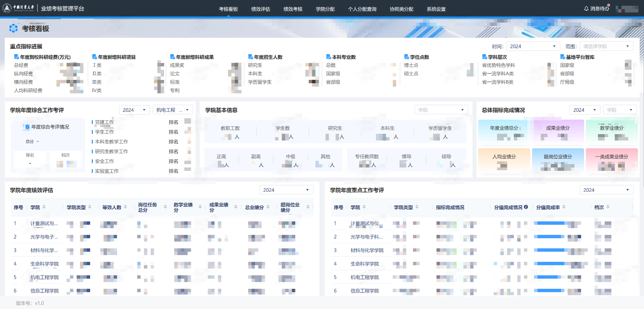This screenshot has width=644, height=309.
Task: Click 机电工程学院 in performance evaluation table
Action: pyautogui.click(x=44, y=277)
